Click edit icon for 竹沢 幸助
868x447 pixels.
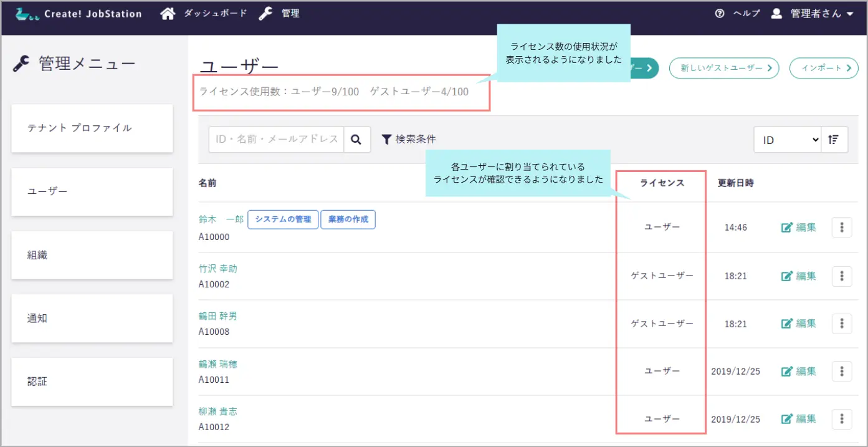pos(787,276)
